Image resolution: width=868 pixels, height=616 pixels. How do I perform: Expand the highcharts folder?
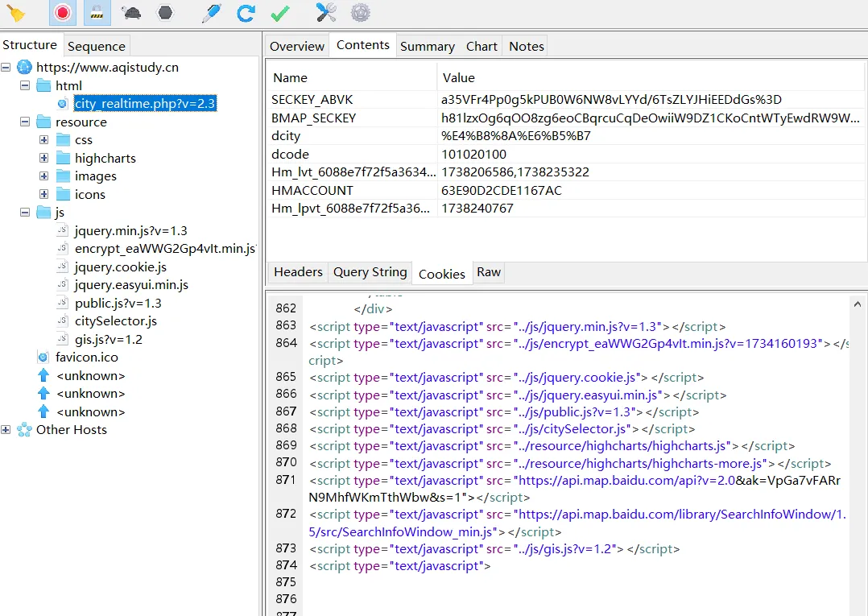pos(43,158)
